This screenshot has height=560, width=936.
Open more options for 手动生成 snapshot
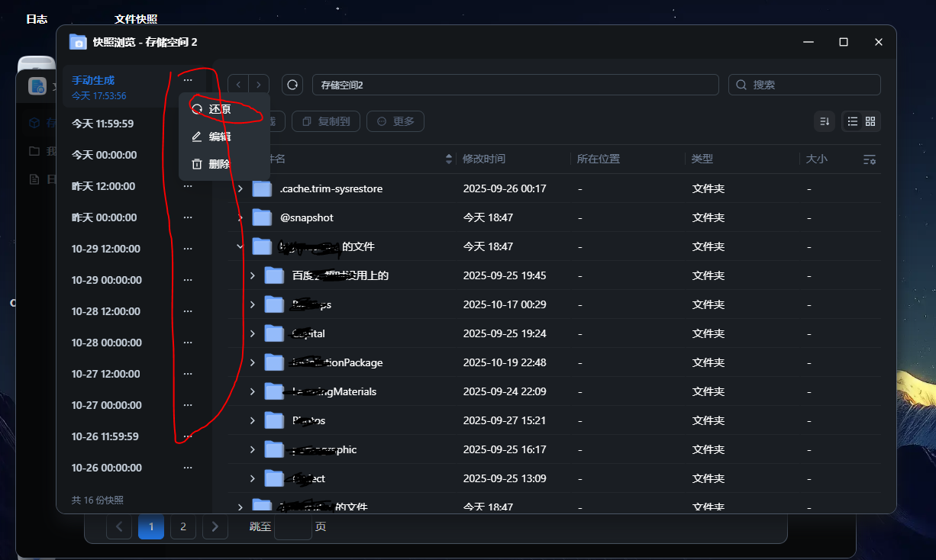point(188,80)
